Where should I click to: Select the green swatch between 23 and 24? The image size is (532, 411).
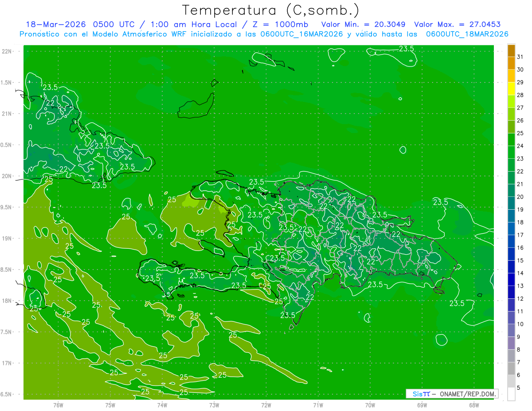click(511, 152)
